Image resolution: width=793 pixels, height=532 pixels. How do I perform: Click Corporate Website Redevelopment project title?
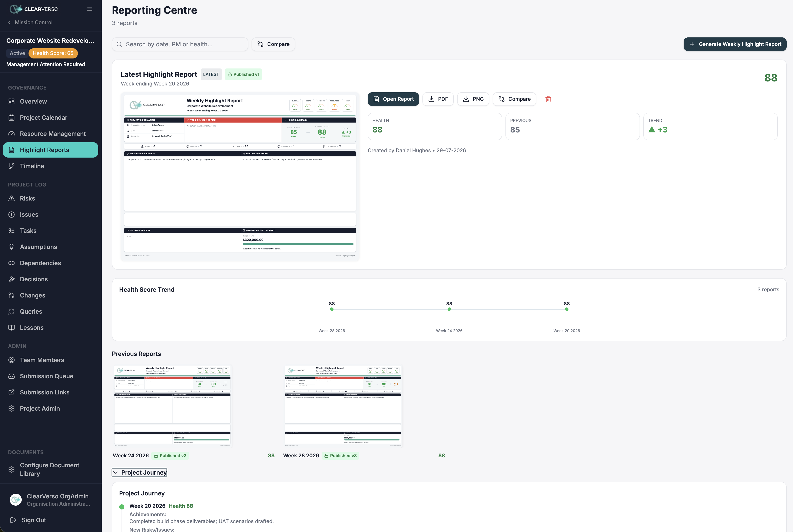tap(50, 41)
